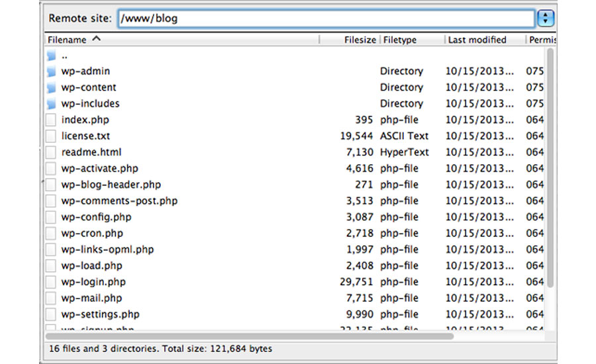Click the wp-includes folder icon

point(51,103)
